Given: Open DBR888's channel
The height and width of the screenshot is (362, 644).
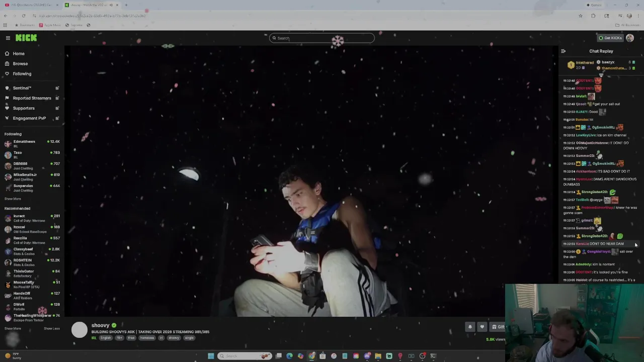Looking at the screenshot, I should click(32, 165).
